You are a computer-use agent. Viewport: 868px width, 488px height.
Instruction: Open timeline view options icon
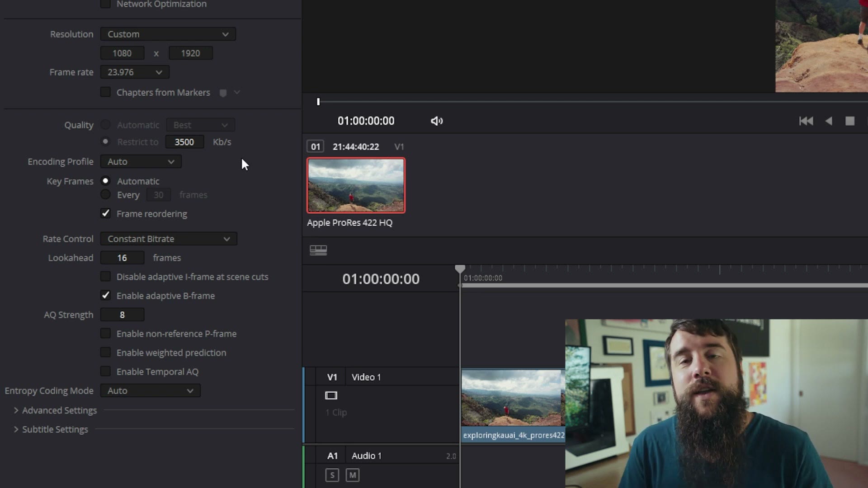(318, 250)
